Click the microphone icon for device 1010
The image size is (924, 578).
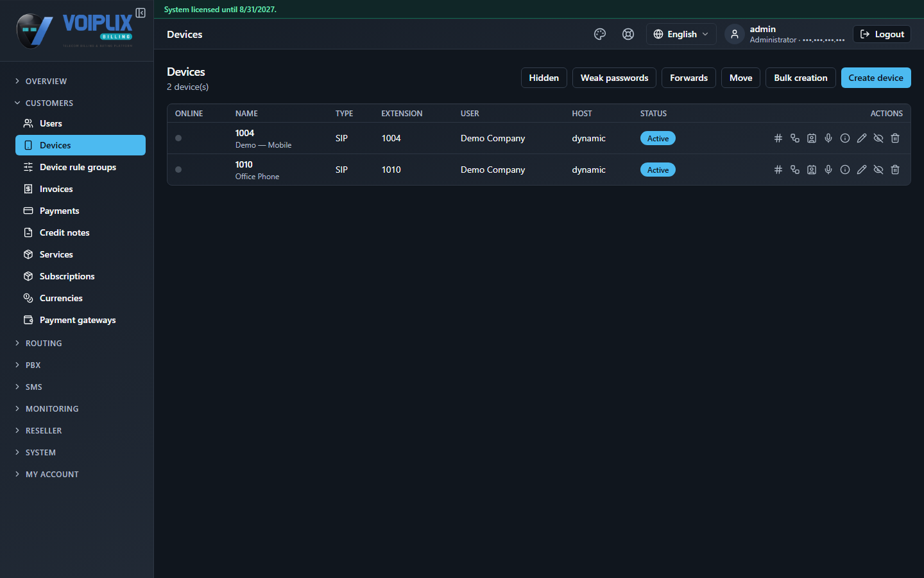pos(828,170)
